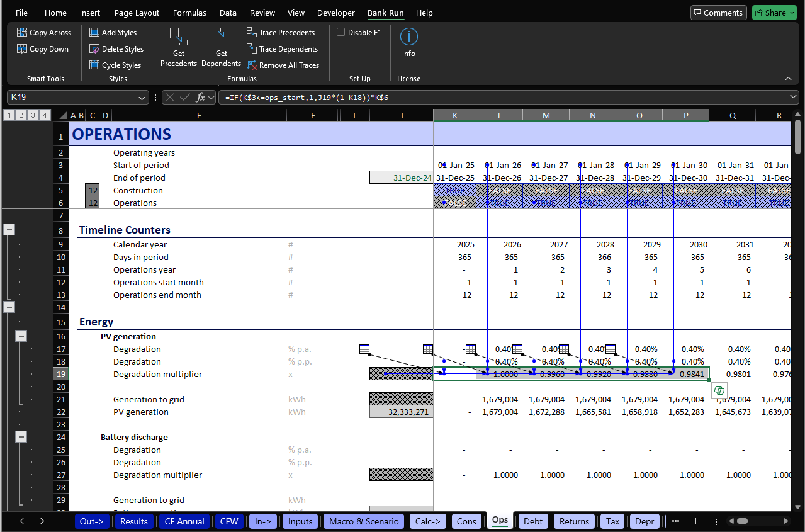Expand the formula bar

click(x=792, y=97)
